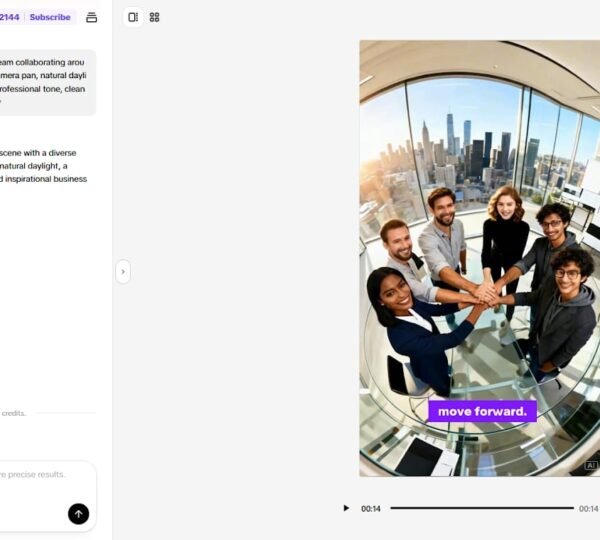
Task: Click the total duration 00:14 label
Action: [589, 509]
